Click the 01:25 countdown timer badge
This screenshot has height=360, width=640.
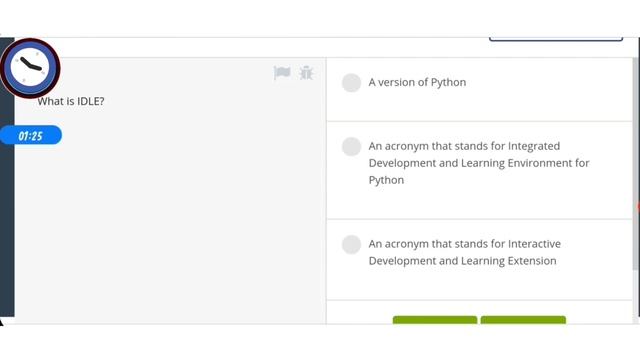[31, 136]
